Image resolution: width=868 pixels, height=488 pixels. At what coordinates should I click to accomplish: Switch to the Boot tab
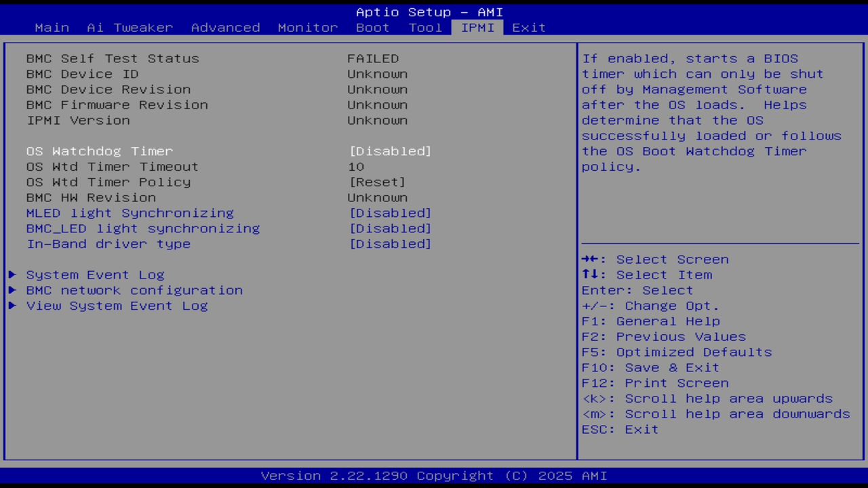tap(372, 27)
